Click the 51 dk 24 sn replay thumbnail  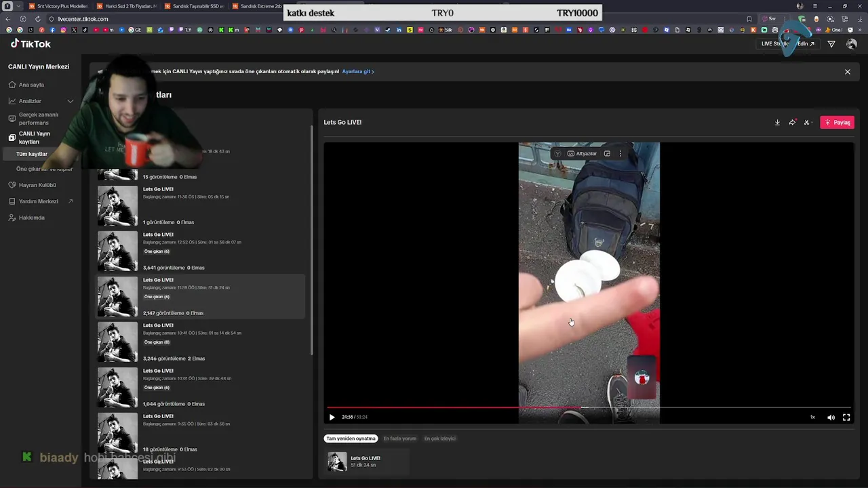pyautogui.click(x=337, y=462)
